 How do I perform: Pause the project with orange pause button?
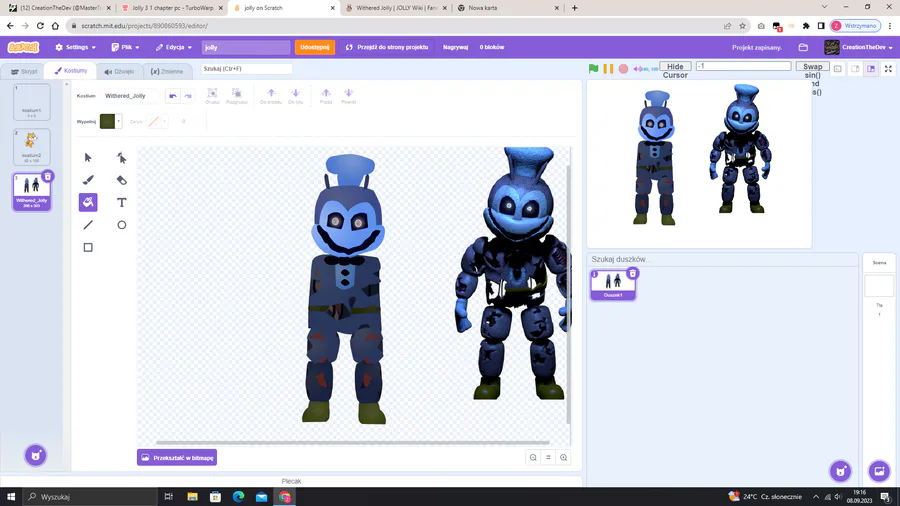click(x=608, y=69)
